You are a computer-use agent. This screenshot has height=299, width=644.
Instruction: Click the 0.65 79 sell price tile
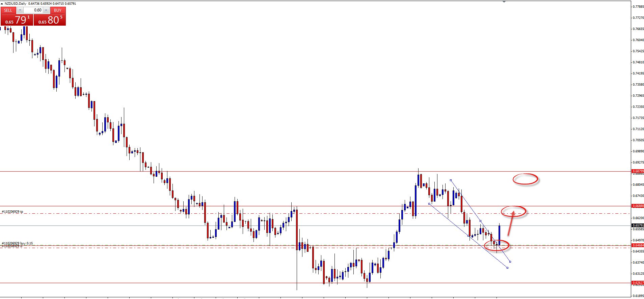[17, 20]
